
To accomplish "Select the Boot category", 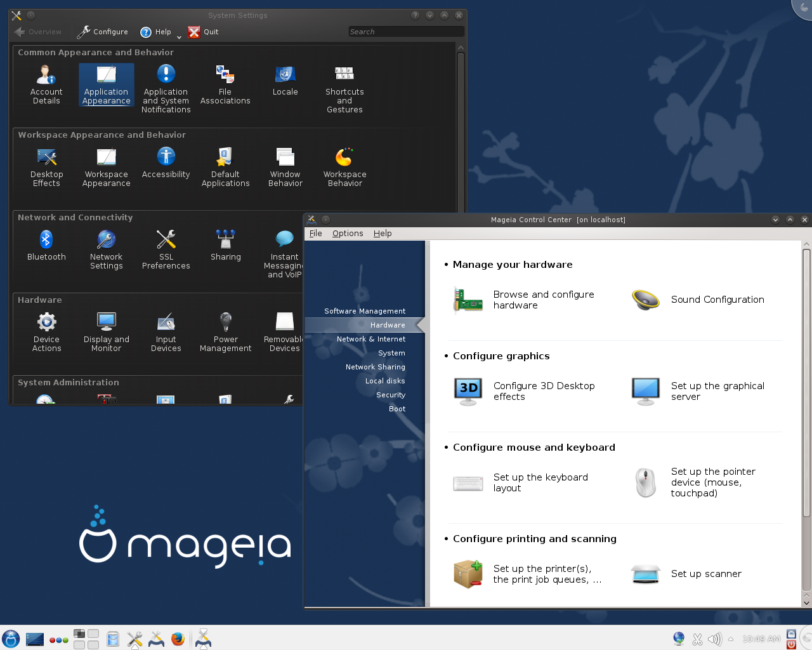I will tap(397, 409).
